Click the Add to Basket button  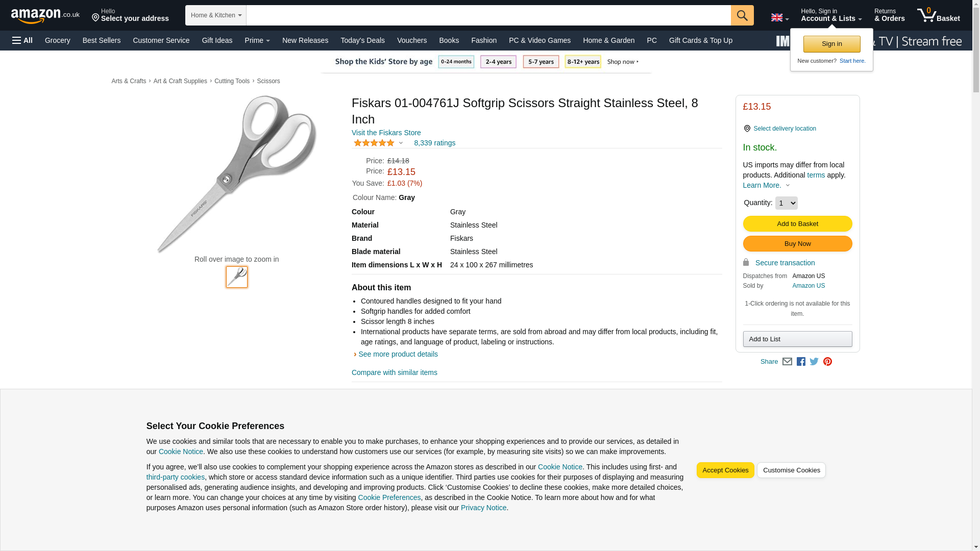[x=797, y=224]
